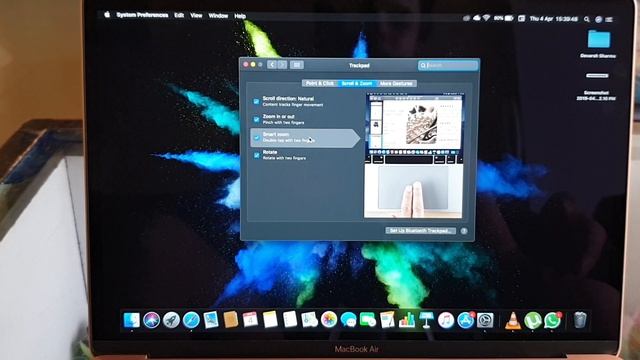This screenshot has height=360, width=640.
Task: Switch to Point & Click tab
Action: (x=320, y=83)
